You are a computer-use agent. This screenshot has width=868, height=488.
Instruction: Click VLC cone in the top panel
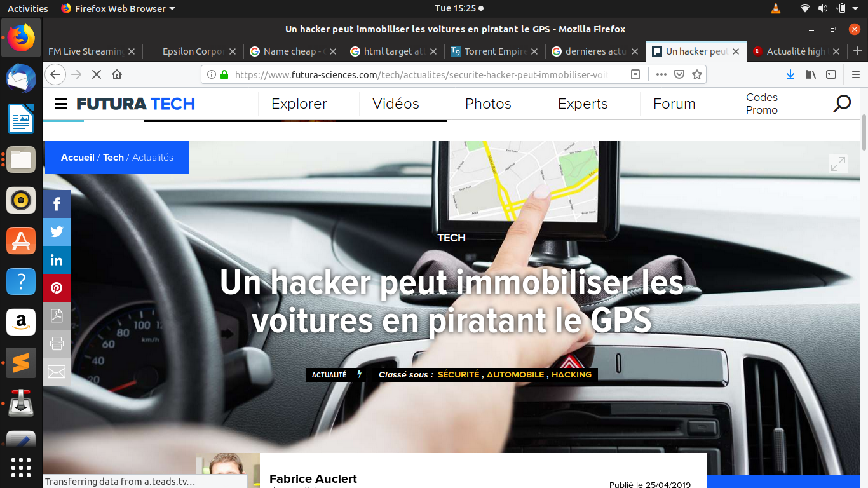coord(775,8)
